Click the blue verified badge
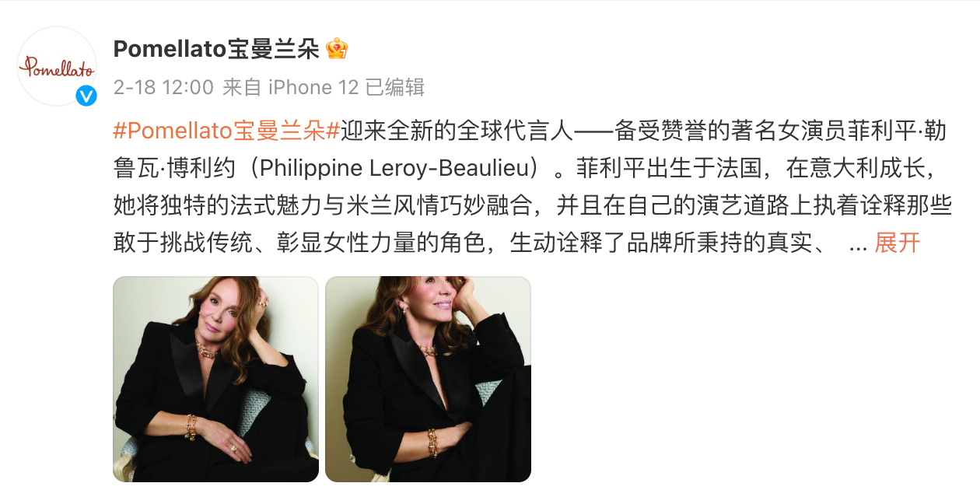 86,96
